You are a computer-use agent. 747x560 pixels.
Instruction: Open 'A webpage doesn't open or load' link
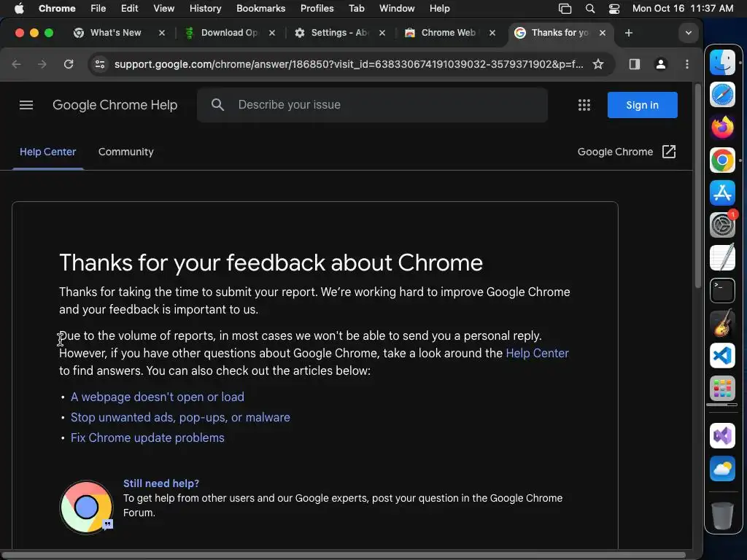coord(158,397)
